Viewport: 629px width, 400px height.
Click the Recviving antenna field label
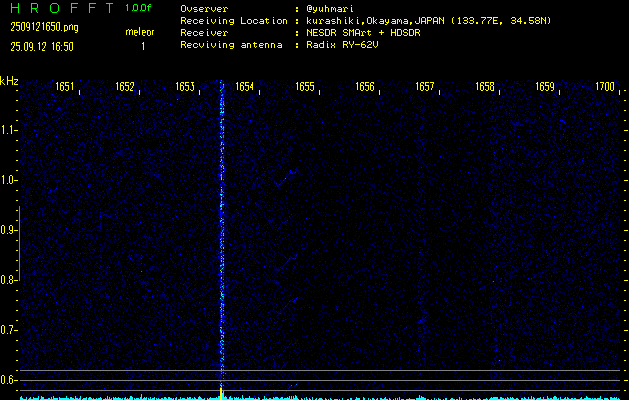[231, 45]
